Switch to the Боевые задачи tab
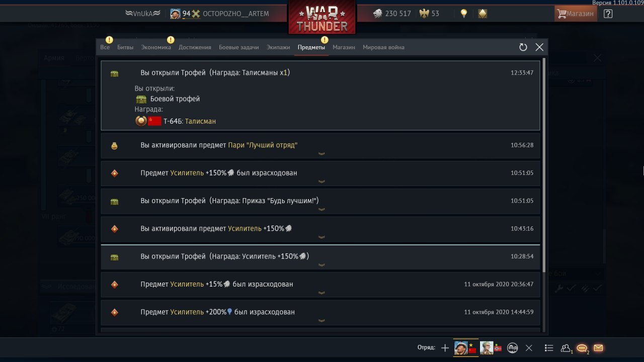Screen dimensions: 644x362 [x=238, y=47]
